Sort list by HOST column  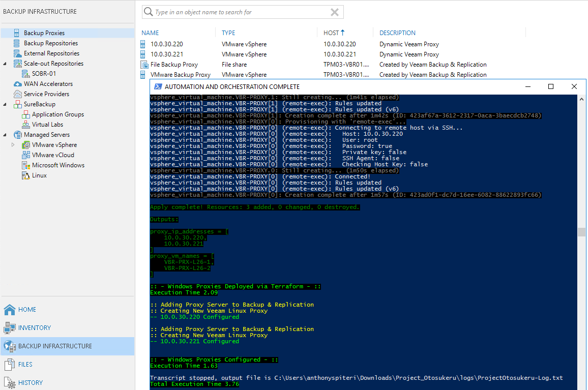331,33
